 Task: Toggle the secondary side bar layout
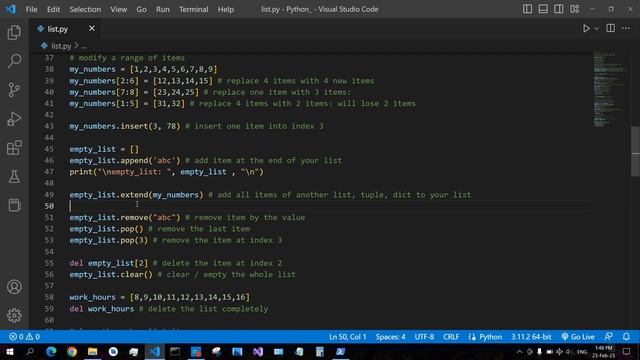click(x=559, y=9)
